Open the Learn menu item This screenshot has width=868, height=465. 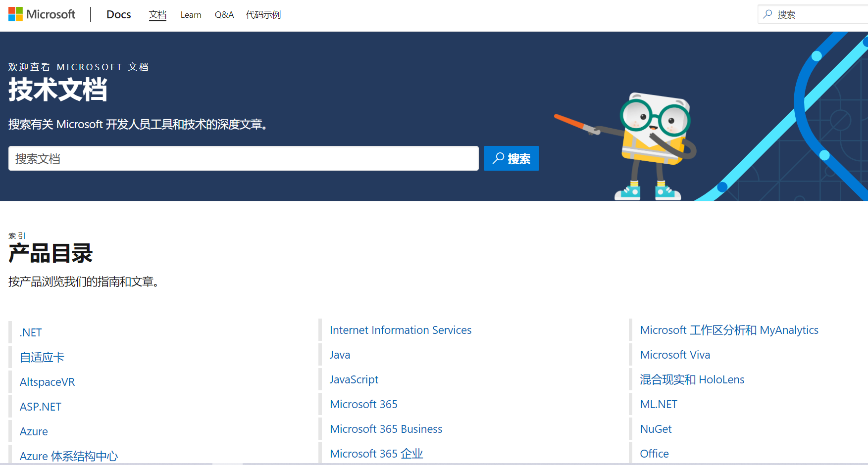191,15
